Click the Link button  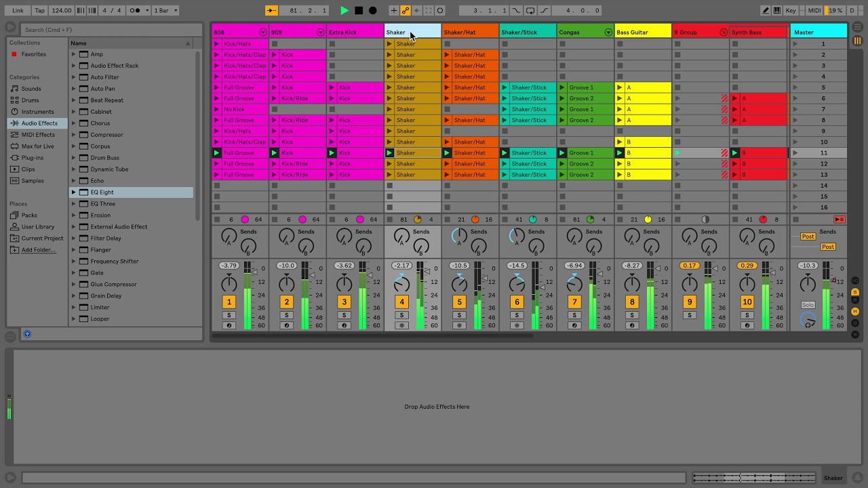[x=18, y=10]
